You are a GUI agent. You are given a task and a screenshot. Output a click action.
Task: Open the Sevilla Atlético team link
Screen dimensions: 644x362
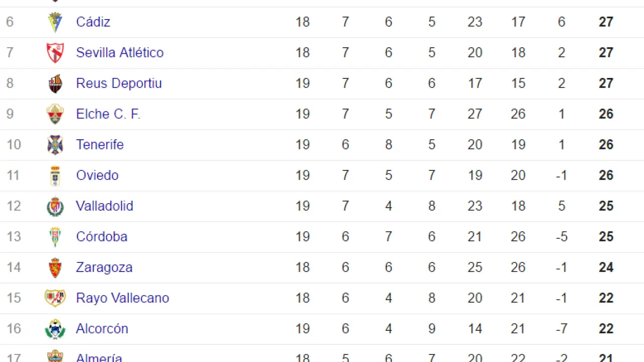click(x=120, y=53)
